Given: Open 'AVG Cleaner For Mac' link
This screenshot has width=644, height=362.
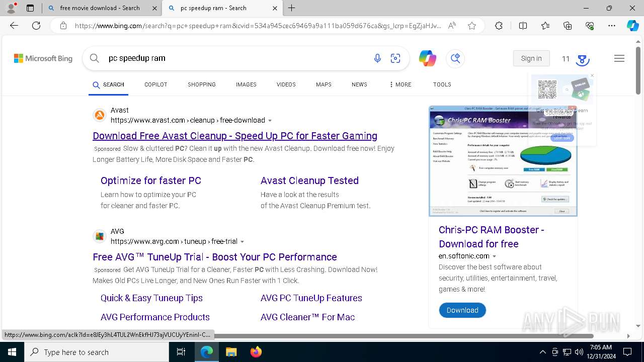Looking at the screenshot, I should [308, 317].
